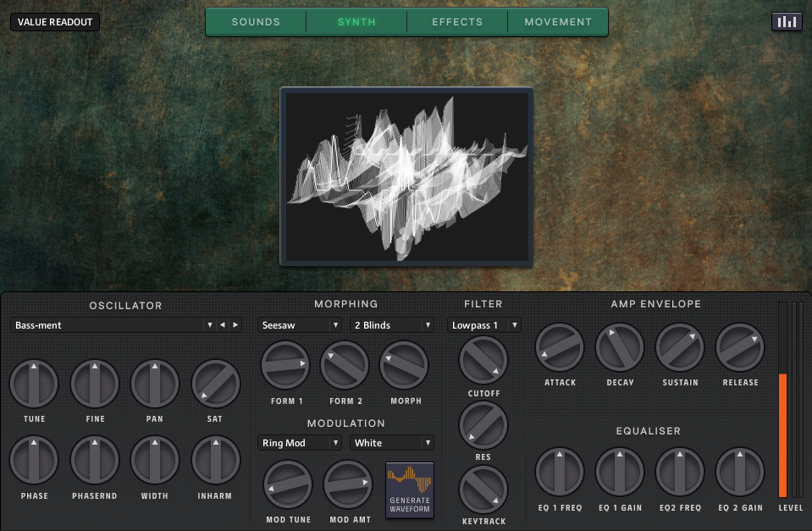
Task: Open the Sounds tab
Action: click(x=256, y=22)
